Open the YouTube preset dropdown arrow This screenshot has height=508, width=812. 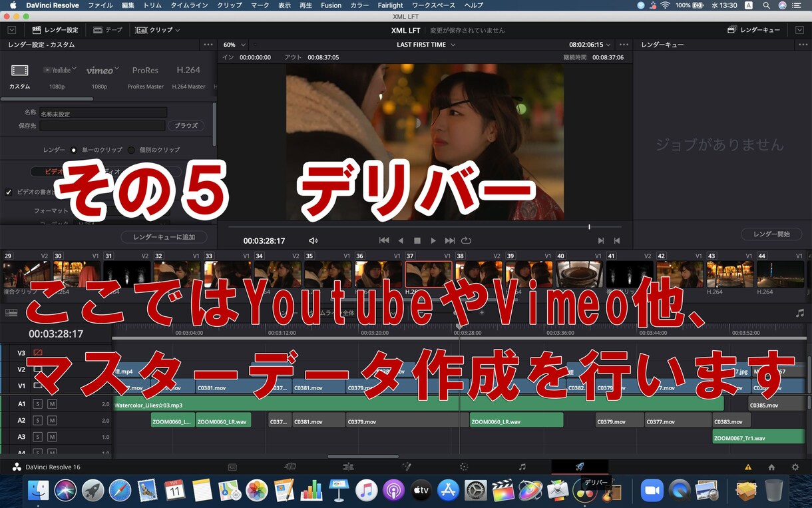(x=74, y=69)
